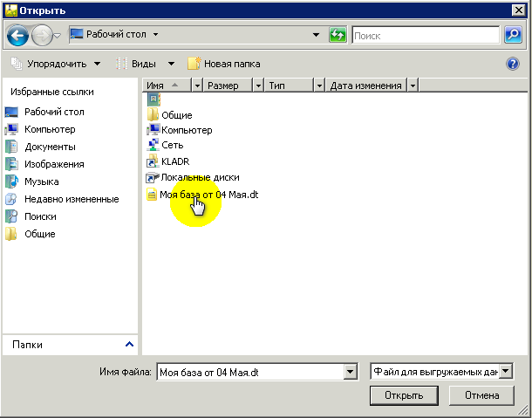Open the file type filter dropdown
This screenshot has width=532, height=418.
(x=506, y=372)
